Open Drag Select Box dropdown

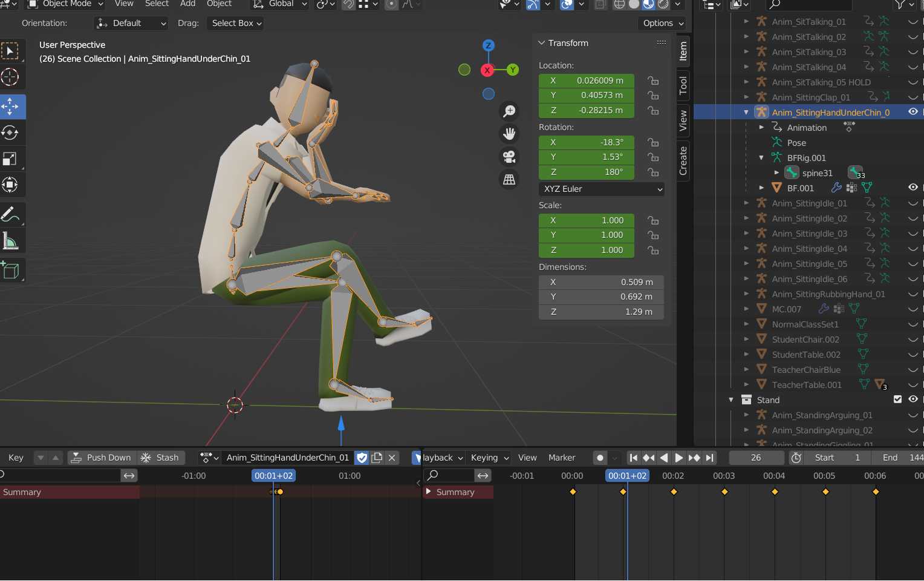pos(236,23)
